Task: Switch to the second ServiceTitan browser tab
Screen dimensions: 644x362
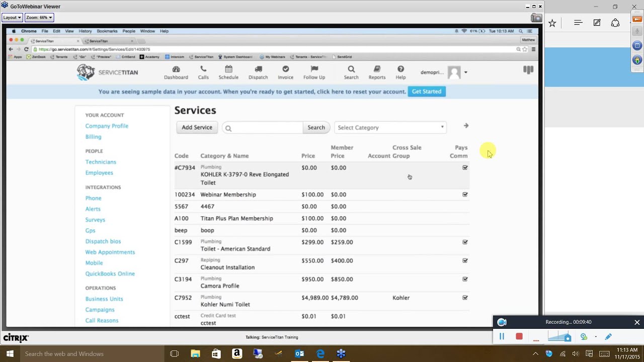Action: click(108, 41)
